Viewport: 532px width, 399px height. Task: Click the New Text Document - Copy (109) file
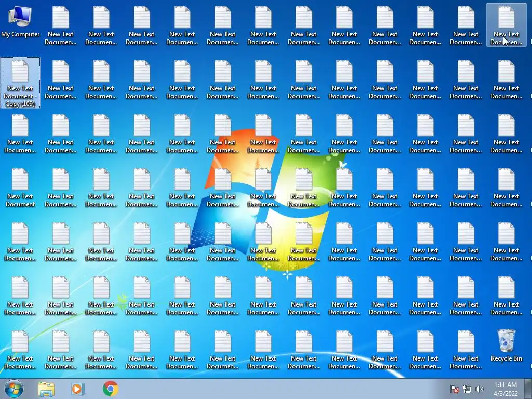point(20,83)
